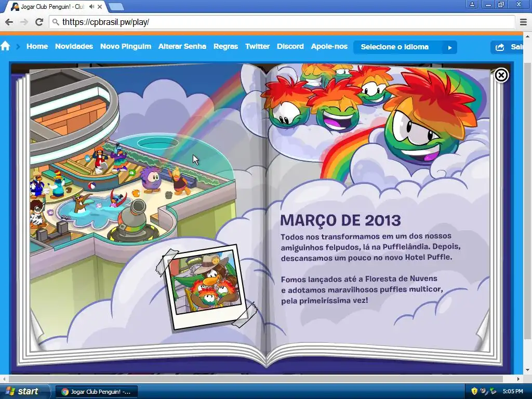Click the Chrome user profile icon
This screenshot has height=399, width=532.
(x=472, y=4)
